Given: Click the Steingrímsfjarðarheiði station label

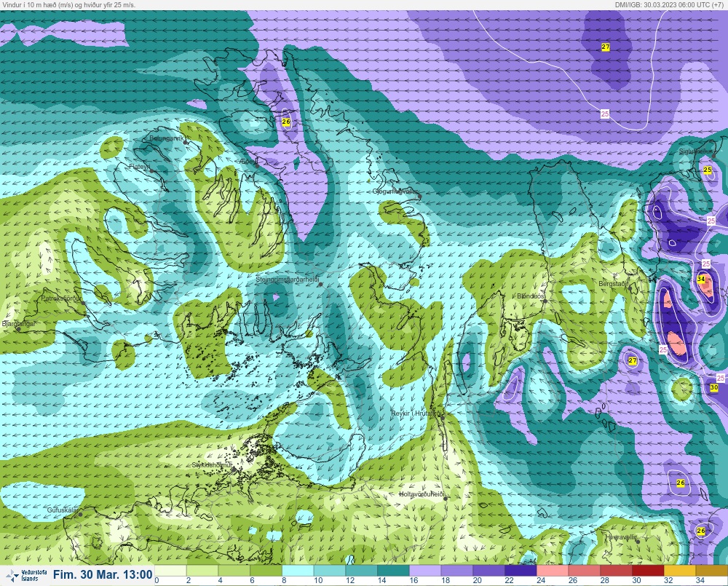Looking at the screenshot, I should (288, 280).
